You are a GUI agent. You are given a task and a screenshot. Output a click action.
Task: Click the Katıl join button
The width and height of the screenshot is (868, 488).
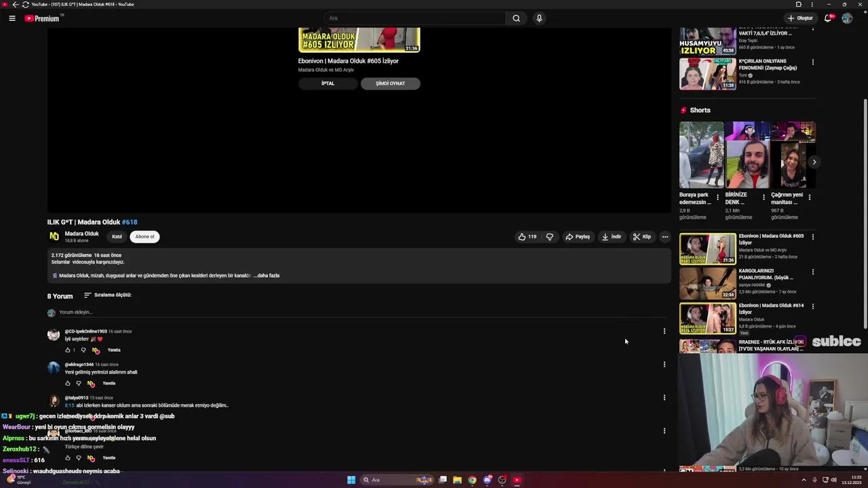coord(117,237)
